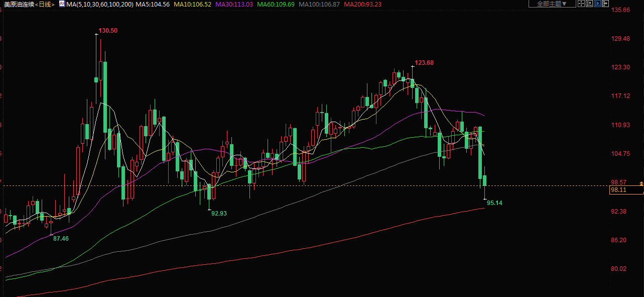644x297 pixels.
Task: Toggle the blue highlighted play-axis chart icon
Action: click(x=597, y=4)
